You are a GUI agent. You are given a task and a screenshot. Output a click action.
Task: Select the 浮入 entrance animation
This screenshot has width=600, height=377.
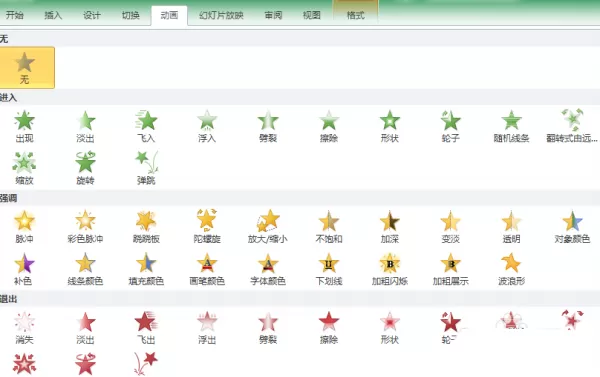(207, 126)
